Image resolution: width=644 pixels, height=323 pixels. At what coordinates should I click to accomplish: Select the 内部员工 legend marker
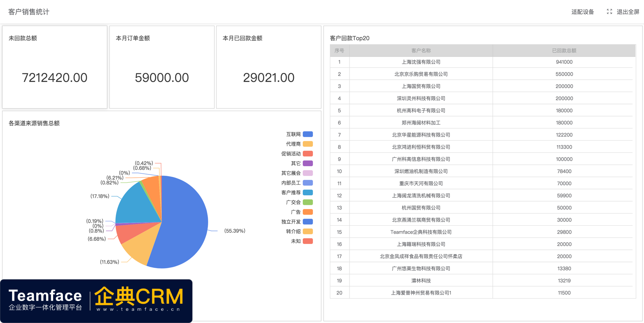coord(307,183)
